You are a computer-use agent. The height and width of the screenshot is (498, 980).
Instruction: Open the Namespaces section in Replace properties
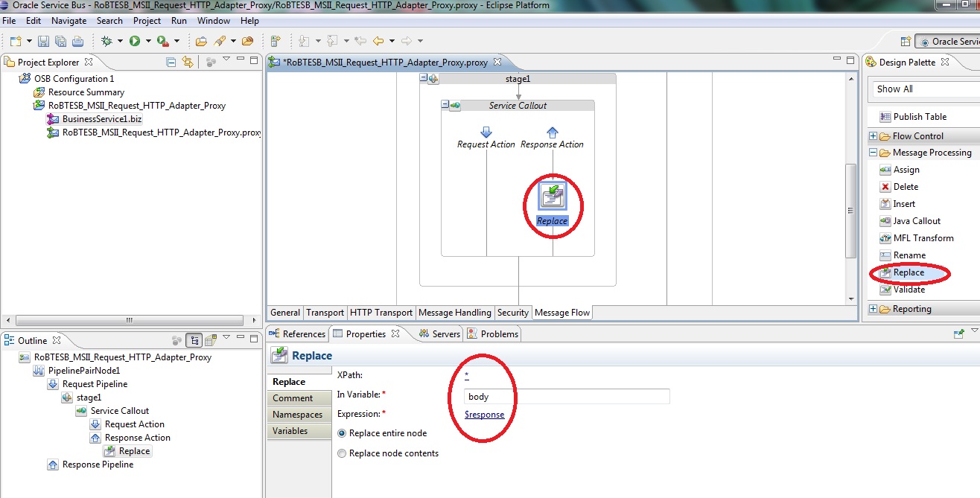coord(299,414)
